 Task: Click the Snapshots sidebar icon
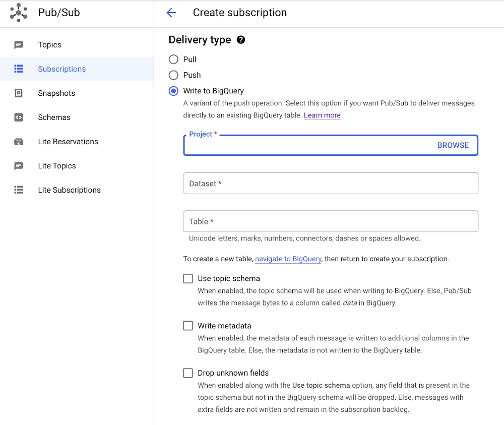pos(19,93)
